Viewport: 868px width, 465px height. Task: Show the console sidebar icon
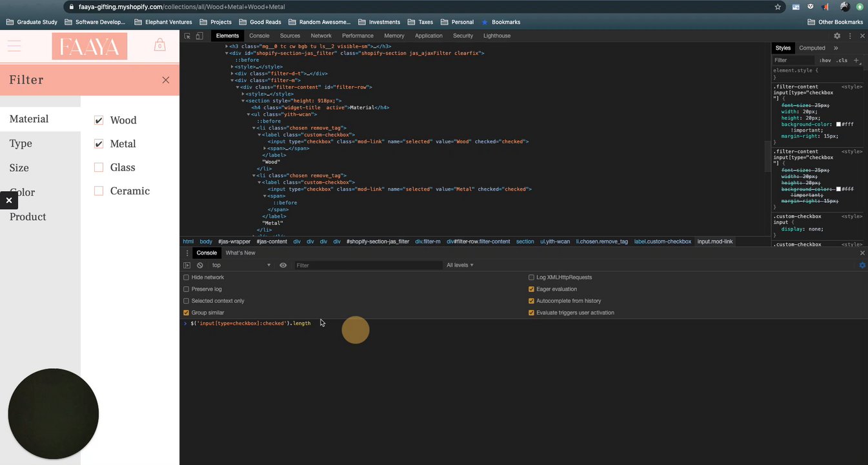click(x=187, y=265)
